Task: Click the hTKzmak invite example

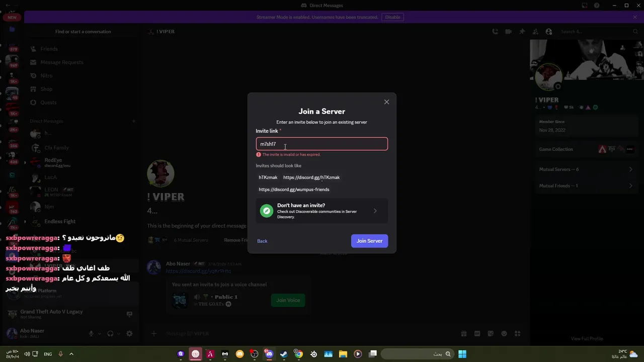Action: coord(268,177)
